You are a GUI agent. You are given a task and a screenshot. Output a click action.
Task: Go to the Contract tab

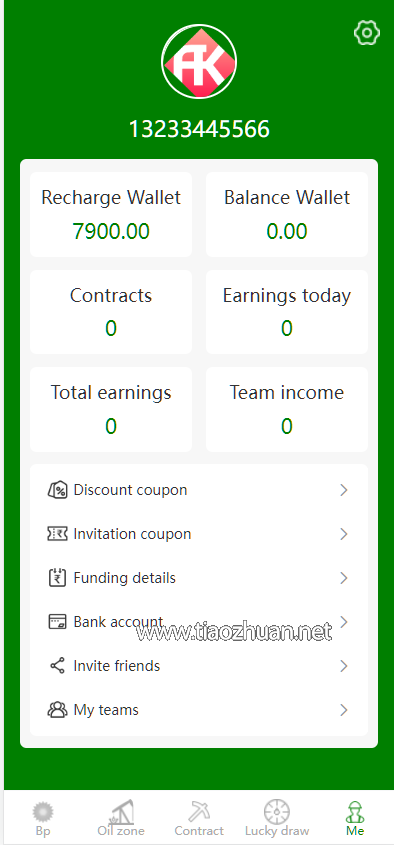coord(199,818)
